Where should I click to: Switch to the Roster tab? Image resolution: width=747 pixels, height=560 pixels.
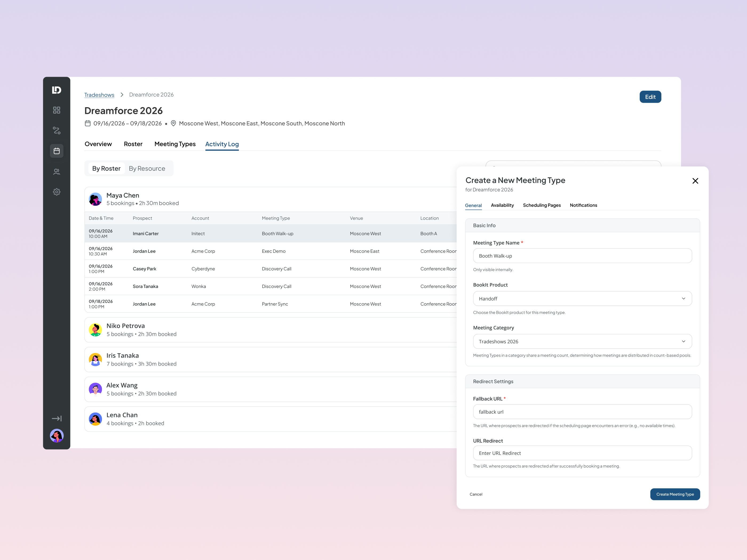(x=133, y=144)
